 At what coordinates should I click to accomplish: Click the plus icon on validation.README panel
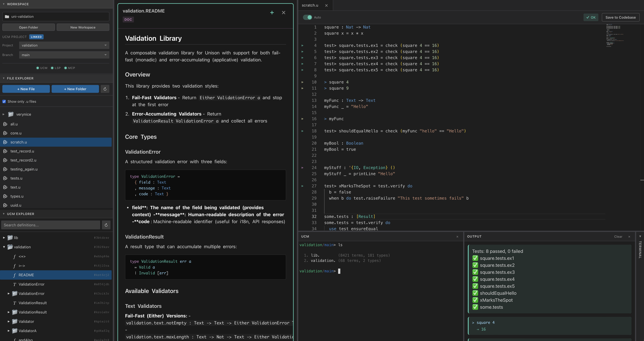point(272,12)
